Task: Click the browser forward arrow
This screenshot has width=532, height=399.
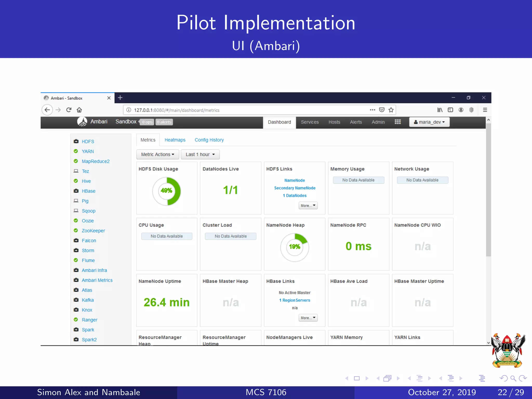Action: point(58,110)
